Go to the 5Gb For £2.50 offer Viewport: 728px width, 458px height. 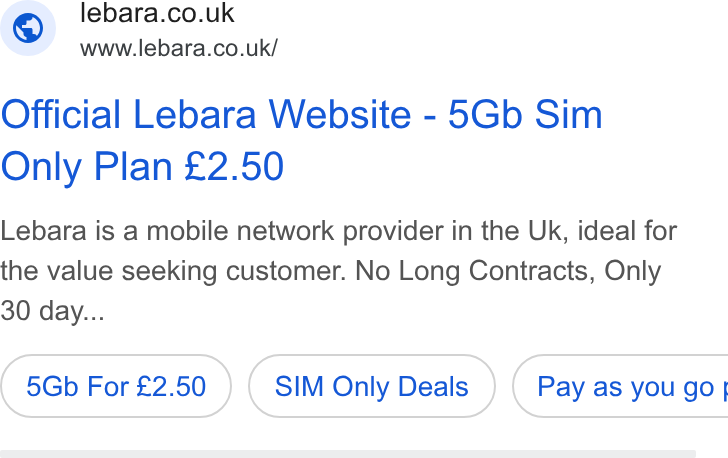tap(116, 386)
